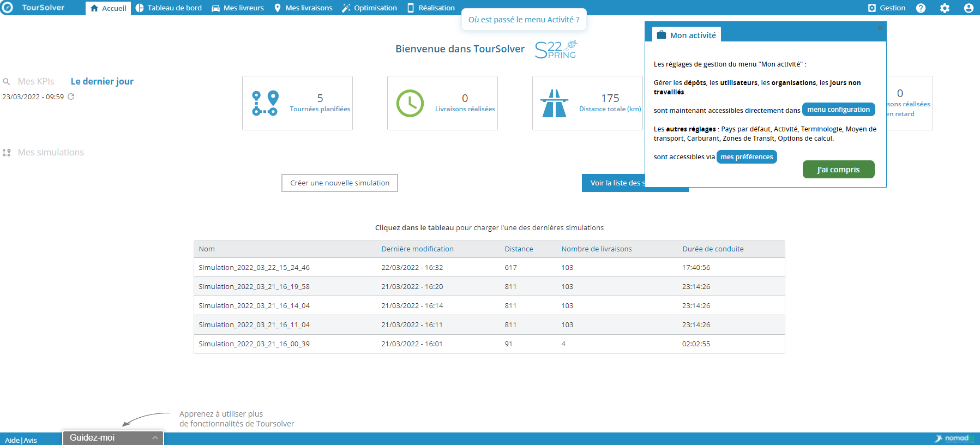
Task: Click Voir la liste des simulations button
Action: click(x=614, y=183)
